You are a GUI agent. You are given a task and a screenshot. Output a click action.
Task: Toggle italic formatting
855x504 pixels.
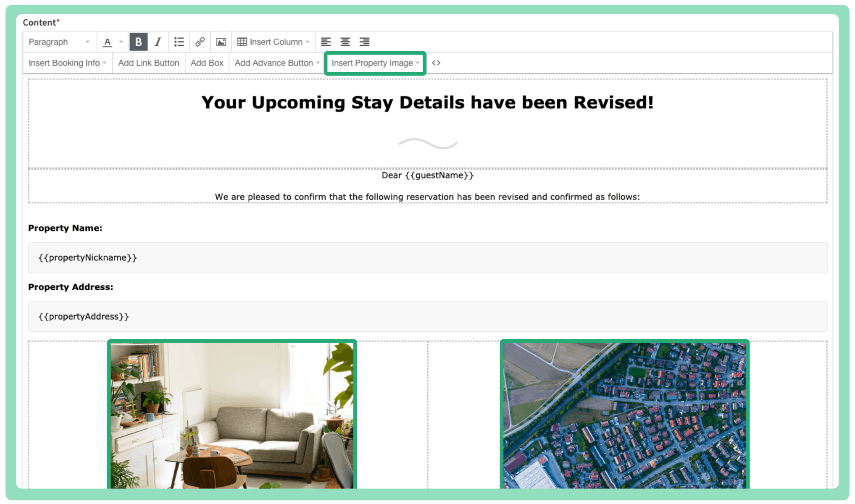(x=158, y=42)
